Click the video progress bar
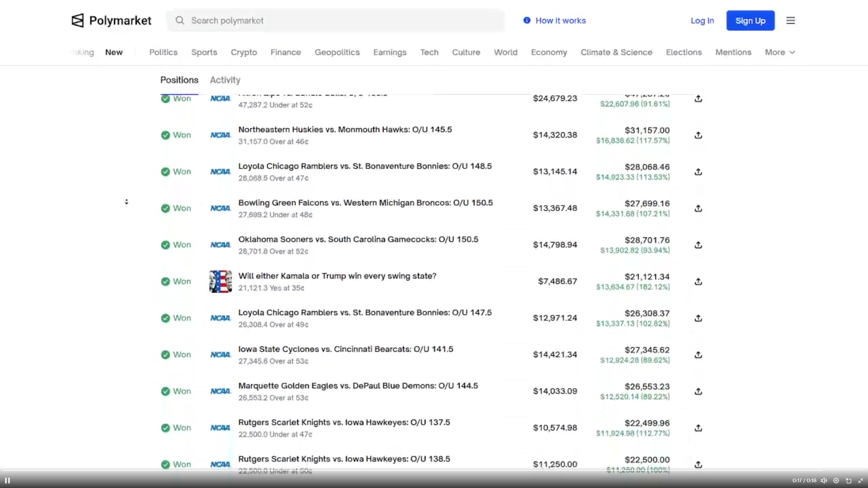The width and height of the screenshot is (868, 488). point(434,471)
